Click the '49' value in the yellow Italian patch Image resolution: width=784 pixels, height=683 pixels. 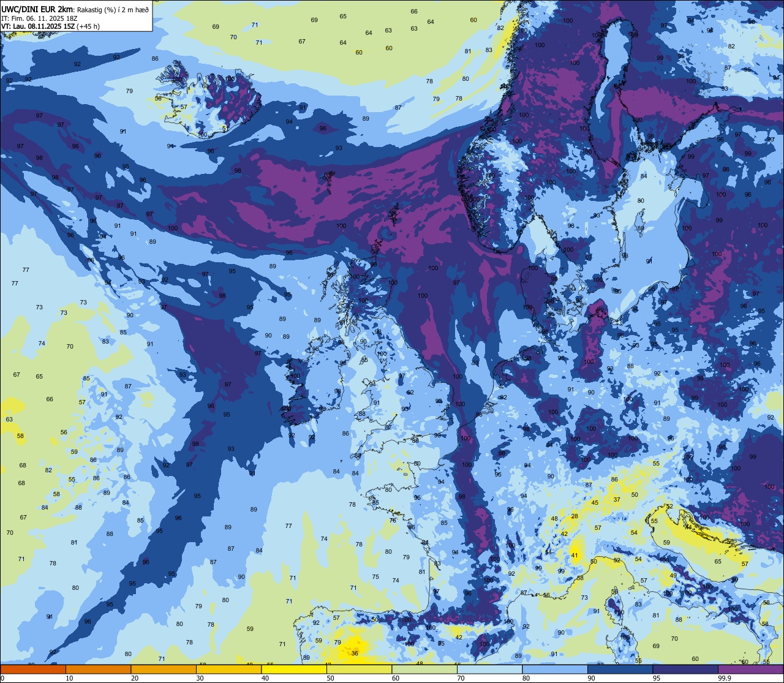(x=673, y=575)
